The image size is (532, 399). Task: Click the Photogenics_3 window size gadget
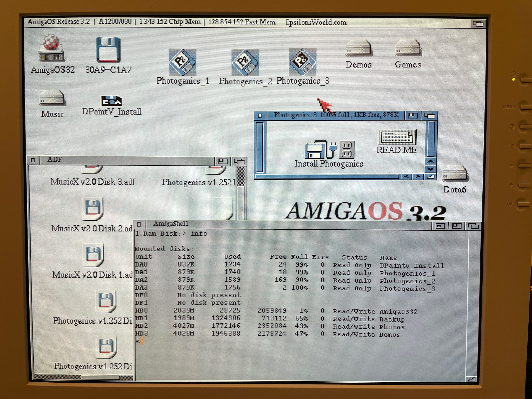[430, 177]
